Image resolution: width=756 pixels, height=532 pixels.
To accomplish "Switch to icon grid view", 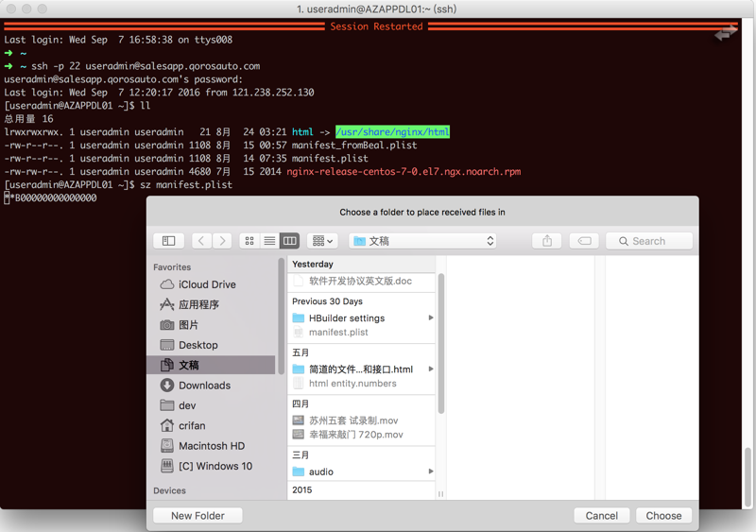I will pyautogui.click(x=249, y=241).
